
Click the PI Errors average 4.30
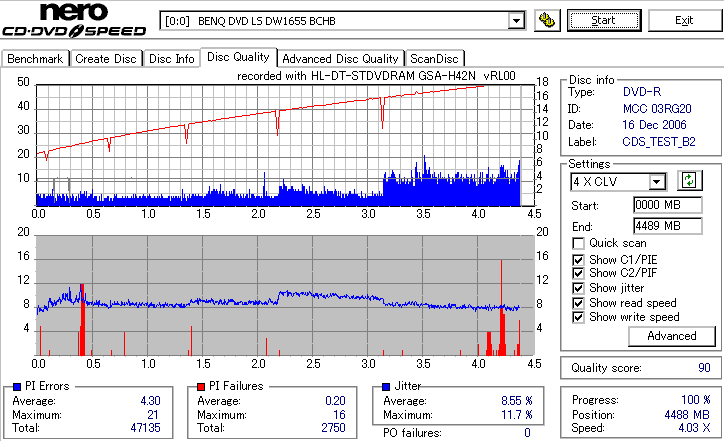151,401
